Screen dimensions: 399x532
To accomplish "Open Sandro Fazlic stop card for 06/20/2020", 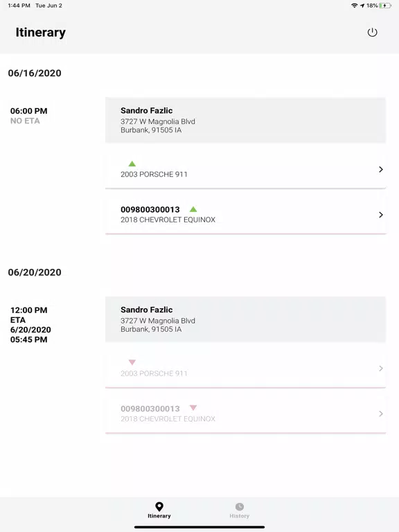I will click(245, 319).
